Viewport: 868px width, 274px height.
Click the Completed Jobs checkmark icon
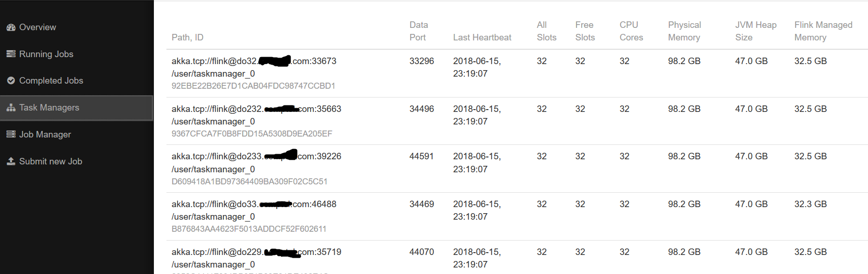pyautogui.click(x=11, y=81)
